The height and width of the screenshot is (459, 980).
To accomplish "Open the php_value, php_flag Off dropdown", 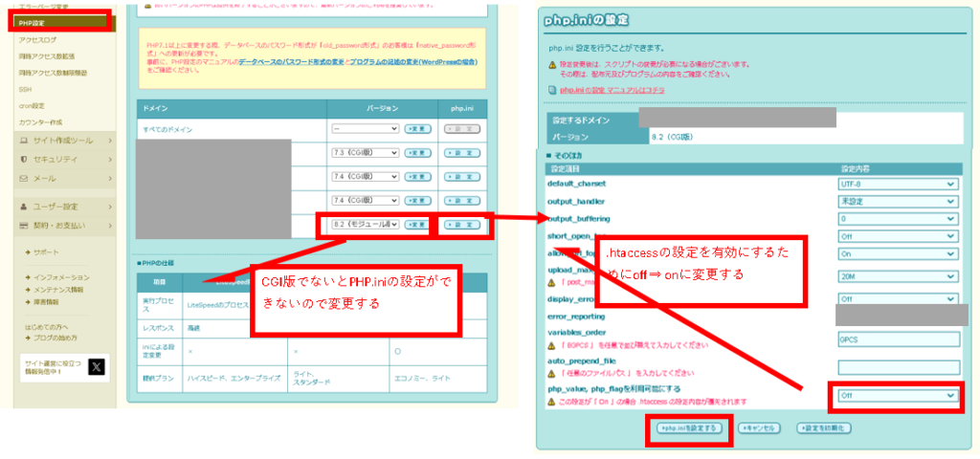I will [897, 395].
